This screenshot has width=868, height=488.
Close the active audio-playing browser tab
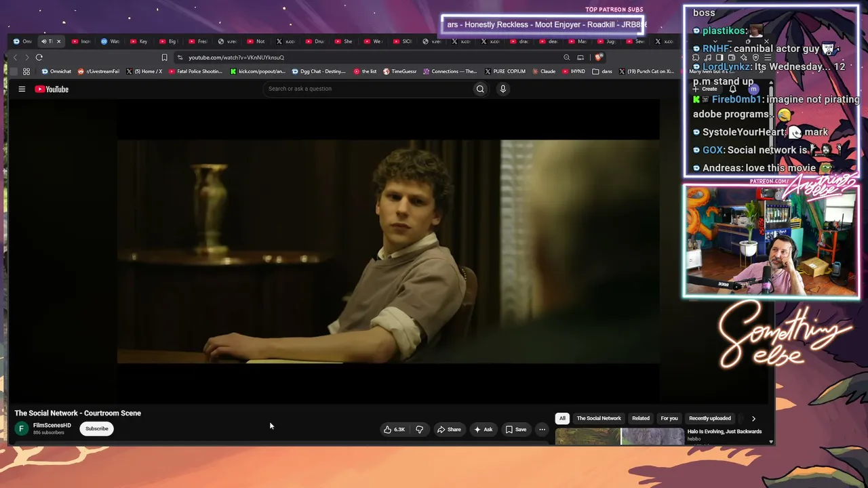58,41
